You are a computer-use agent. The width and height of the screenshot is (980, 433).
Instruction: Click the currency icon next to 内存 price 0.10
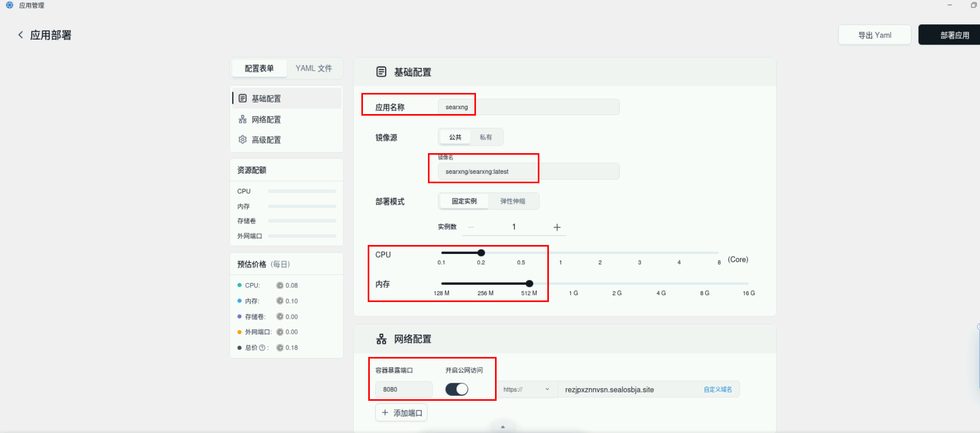pyautogui.click(x=280, y=301)
